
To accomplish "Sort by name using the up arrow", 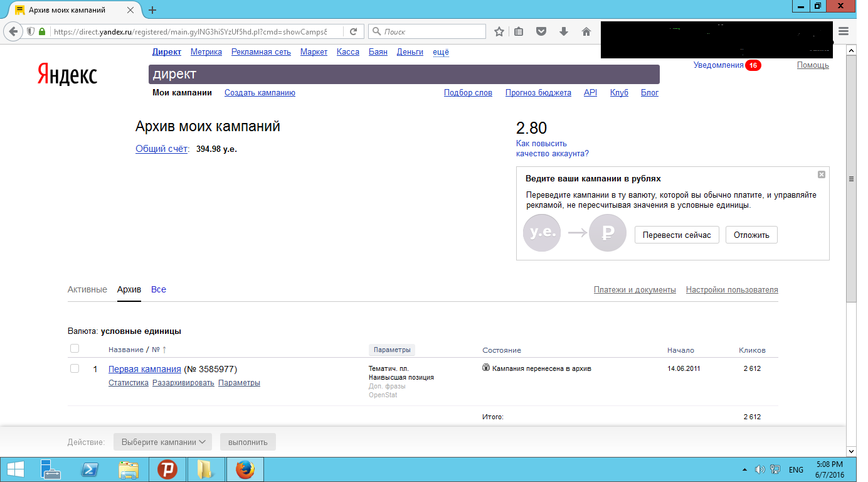I will pos(164,350).
